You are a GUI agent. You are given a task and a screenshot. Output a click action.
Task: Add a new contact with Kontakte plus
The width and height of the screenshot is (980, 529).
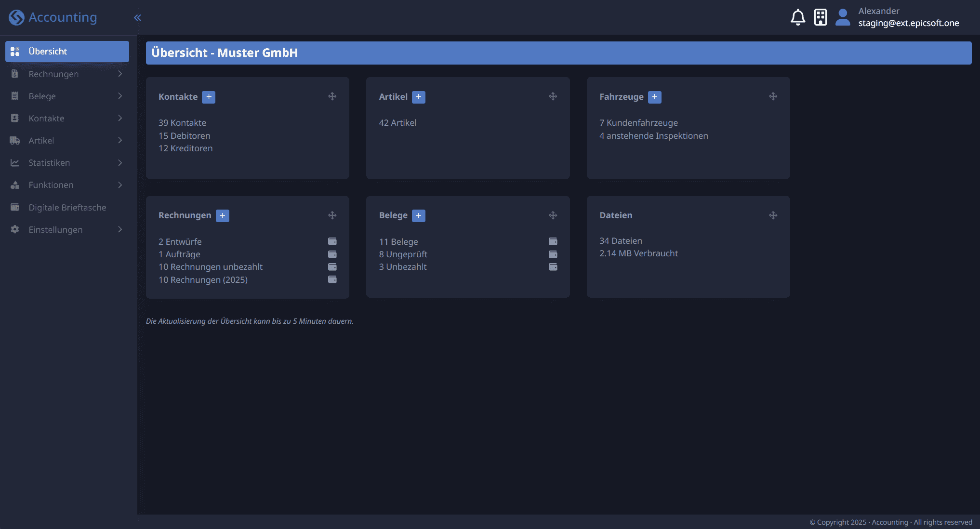tap(209, 97)
